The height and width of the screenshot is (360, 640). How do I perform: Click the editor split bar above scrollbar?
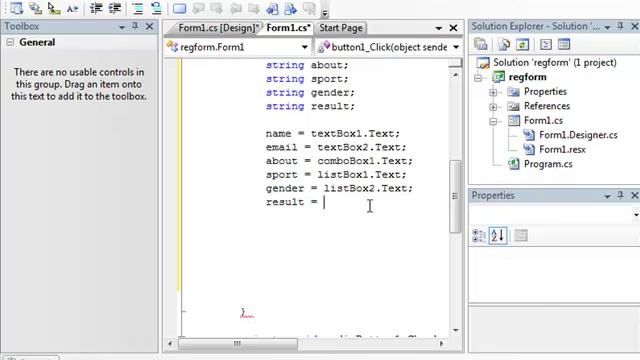tap(456, 63)
